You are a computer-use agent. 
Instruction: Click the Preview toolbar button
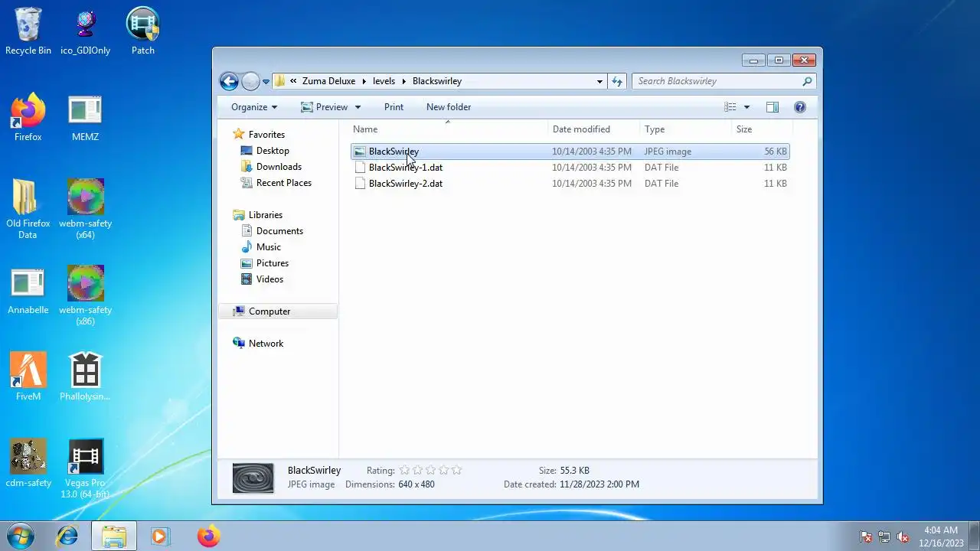(x=325, y=107)
